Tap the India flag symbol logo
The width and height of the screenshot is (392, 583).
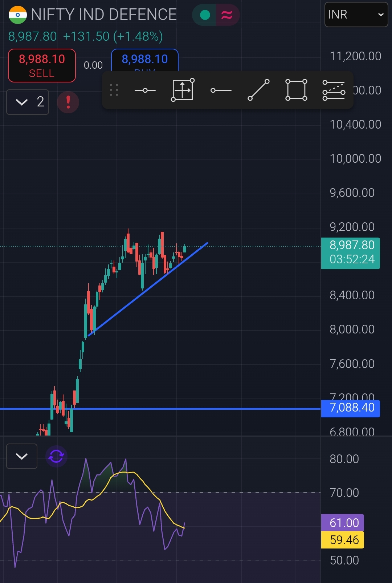coord(17,15)
